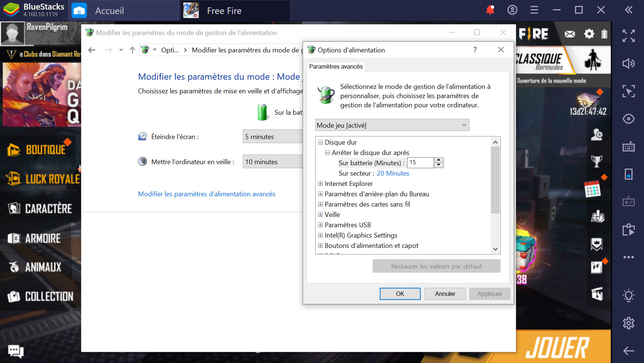The image size is (644, 363).
Task: Open Mettre l'ordinateur en veille 10 minutes dropdown
Action: click(273, 162)
